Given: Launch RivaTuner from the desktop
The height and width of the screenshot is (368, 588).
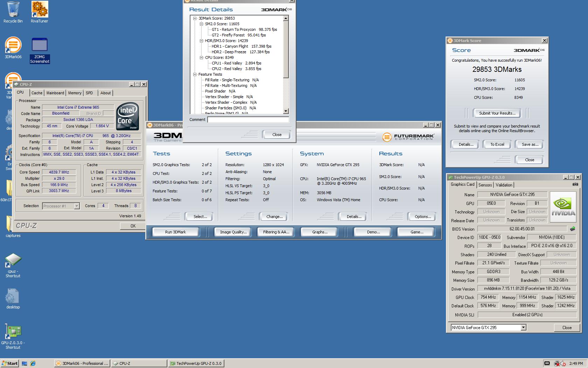Looking at the screenshot, I should 40,12.
